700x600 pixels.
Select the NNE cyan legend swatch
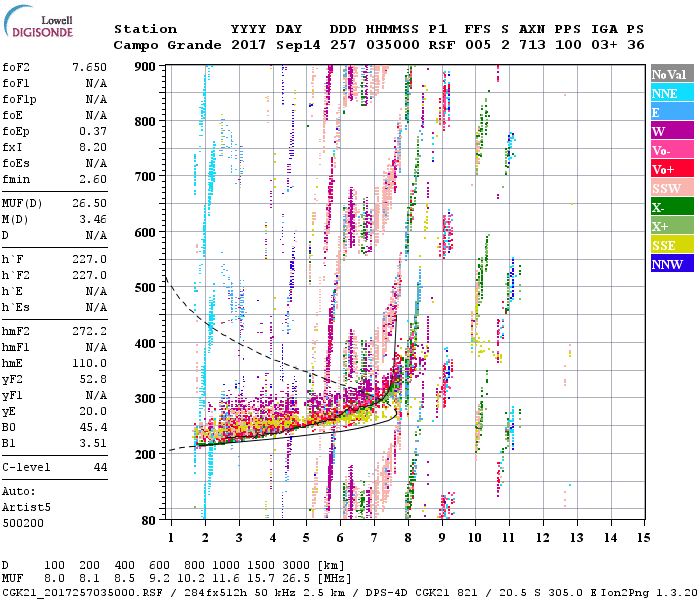click(672, 93)
